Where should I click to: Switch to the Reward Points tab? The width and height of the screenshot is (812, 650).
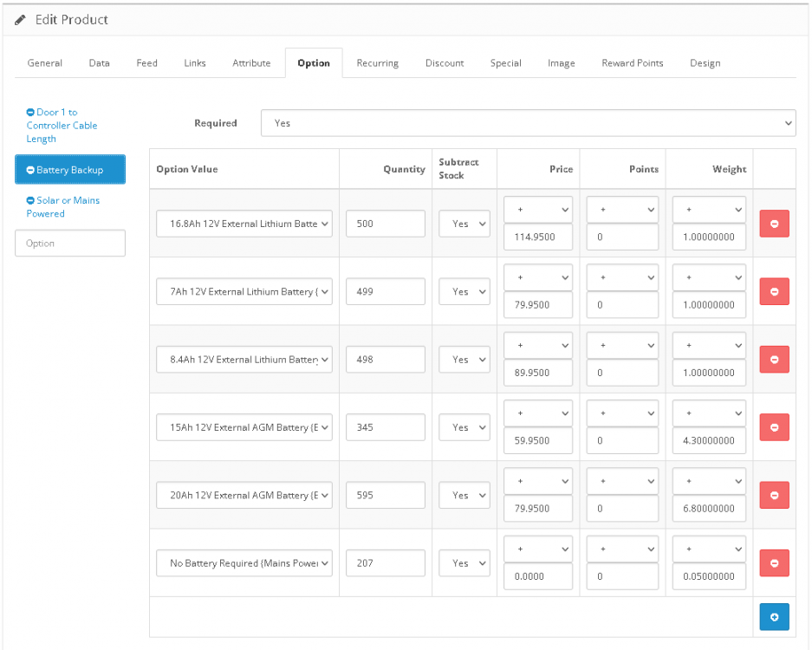[x=633, y=63]
